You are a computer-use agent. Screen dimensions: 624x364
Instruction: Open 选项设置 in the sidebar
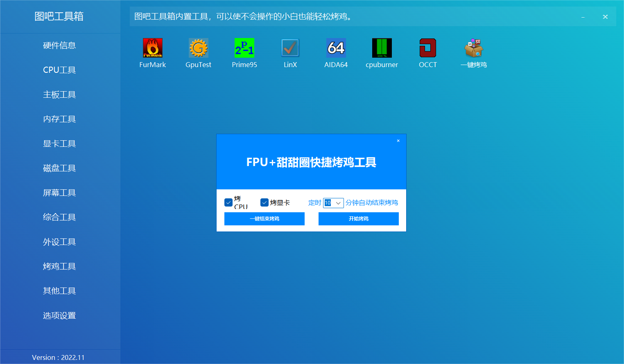click(59, 315)
